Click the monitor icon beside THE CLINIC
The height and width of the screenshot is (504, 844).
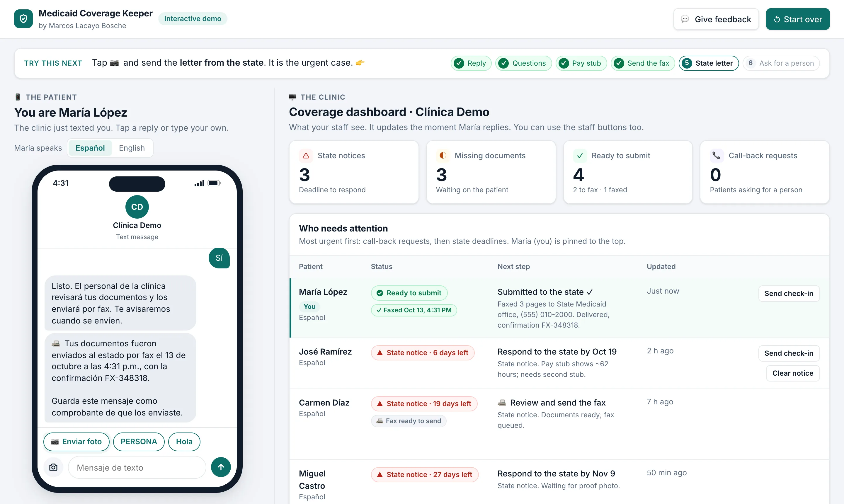292,97
